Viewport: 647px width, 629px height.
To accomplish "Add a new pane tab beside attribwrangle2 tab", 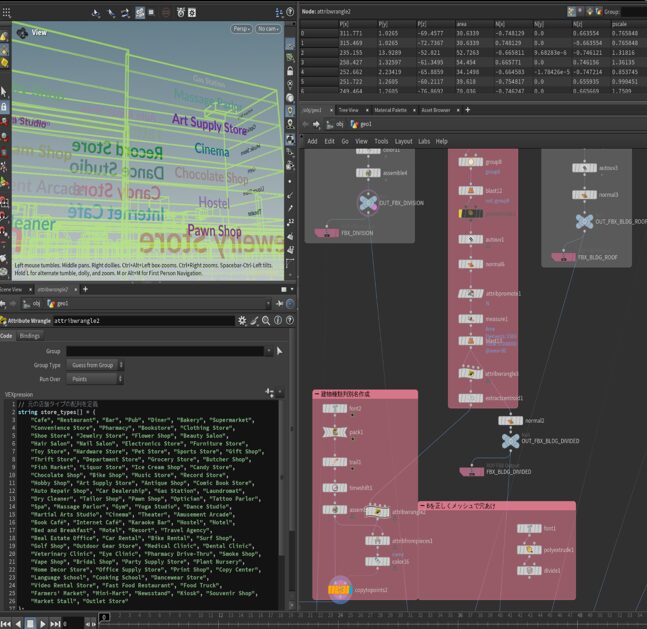I will pyautogui.click(x=85, y=289).
